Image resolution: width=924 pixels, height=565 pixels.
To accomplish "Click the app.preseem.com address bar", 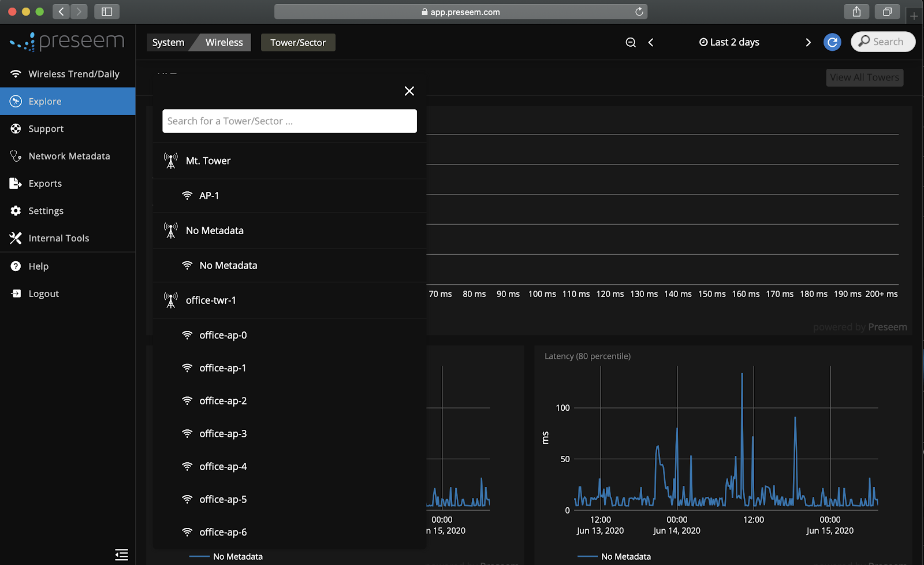I will click(461, 12).
